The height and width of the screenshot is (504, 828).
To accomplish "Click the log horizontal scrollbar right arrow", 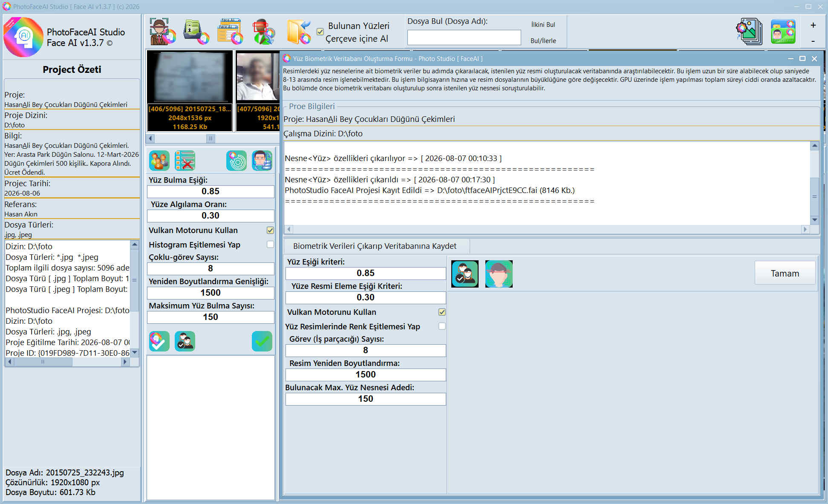I will point(805,229).
